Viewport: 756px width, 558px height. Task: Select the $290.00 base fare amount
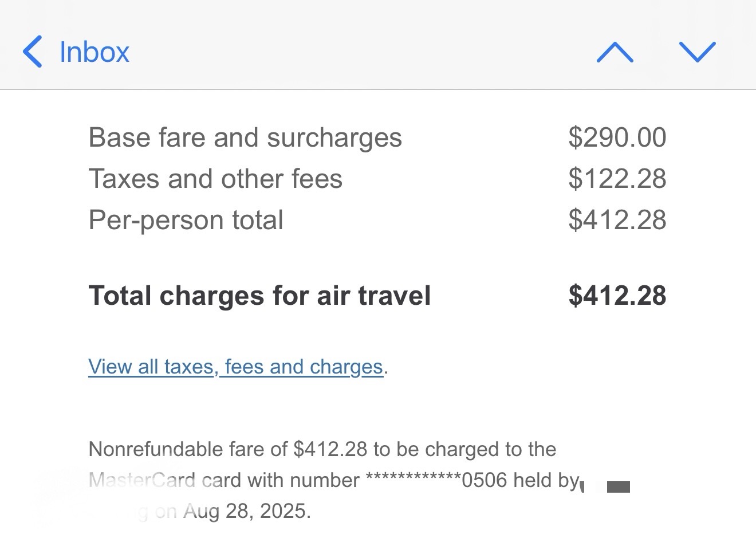(x=617, y=138)
